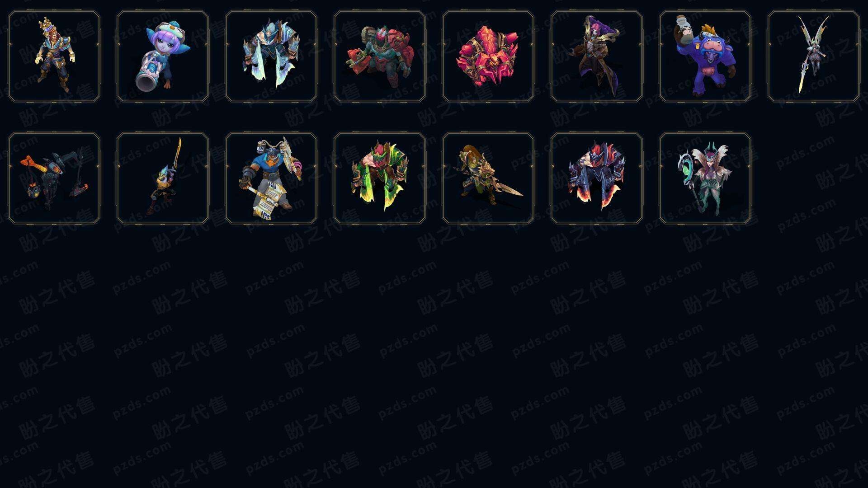
Task: Select the teal feathered sorceress with staff
Action: (x=705, y=178)
